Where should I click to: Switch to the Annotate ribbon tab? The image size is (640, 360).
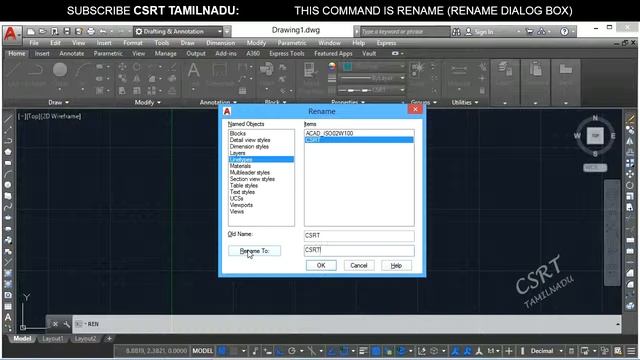pos(71,53)
